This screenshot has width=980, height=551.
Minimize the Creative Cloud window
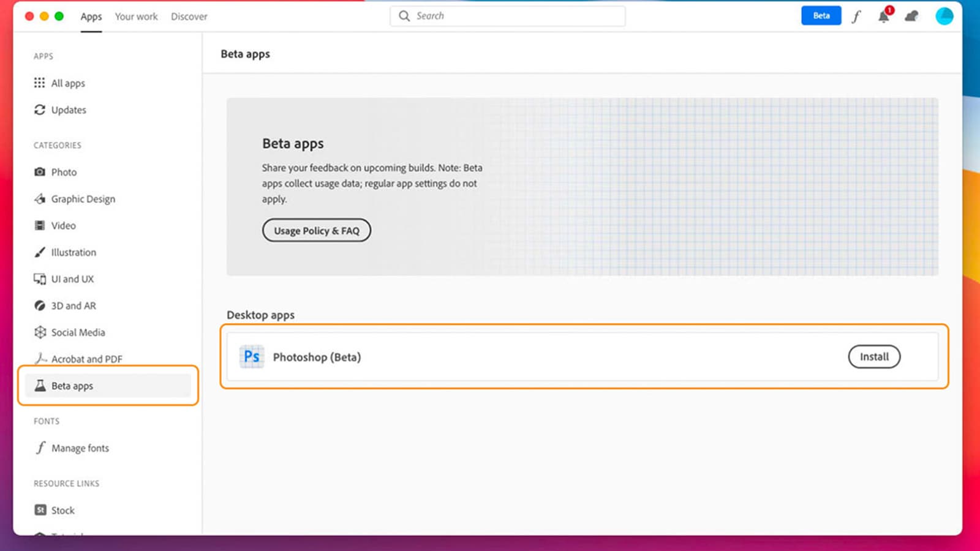[44, 17]
